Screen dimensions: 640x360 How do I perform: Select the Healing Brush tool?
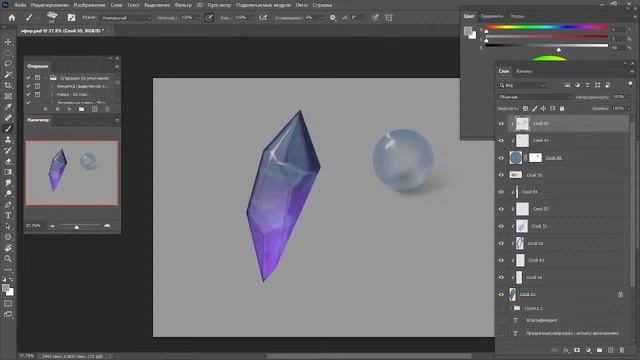(x=8, y=118)
